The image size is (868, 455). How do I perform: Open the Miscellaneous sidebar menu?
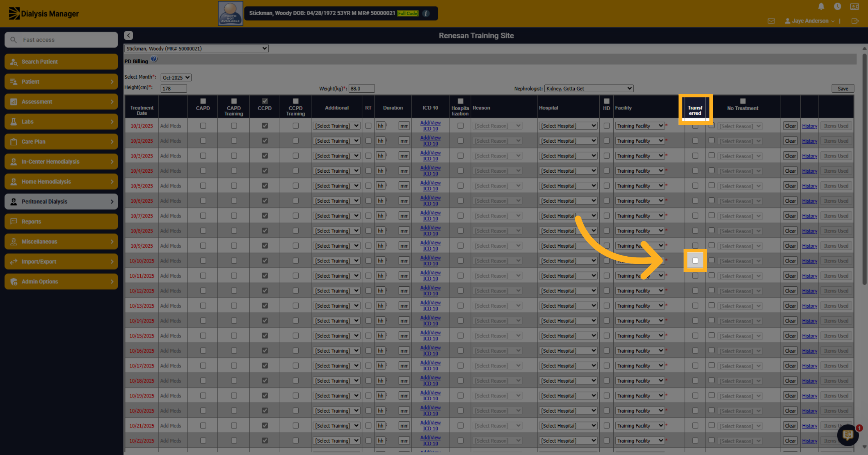click(61, 241)
